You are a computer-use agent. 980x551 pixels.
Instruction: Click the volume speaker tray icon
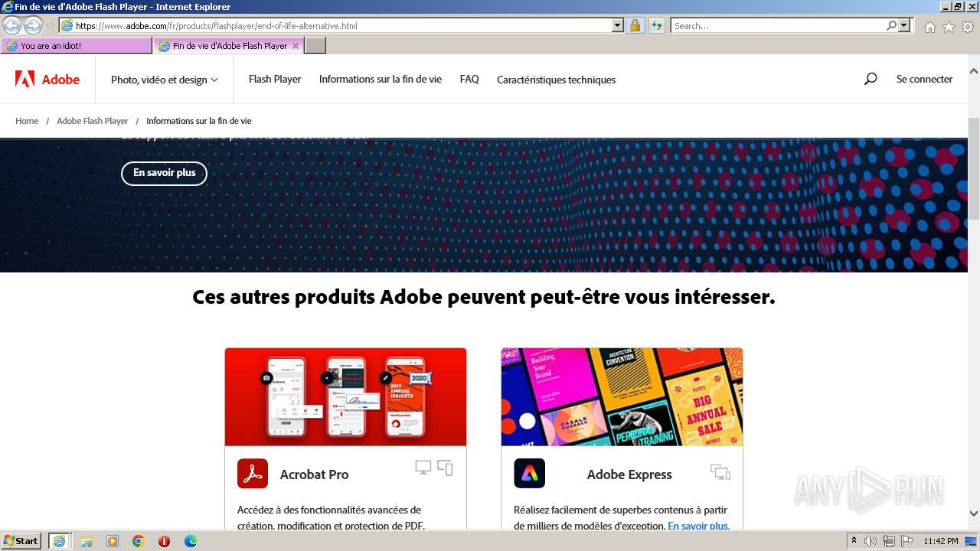[871, 541]
